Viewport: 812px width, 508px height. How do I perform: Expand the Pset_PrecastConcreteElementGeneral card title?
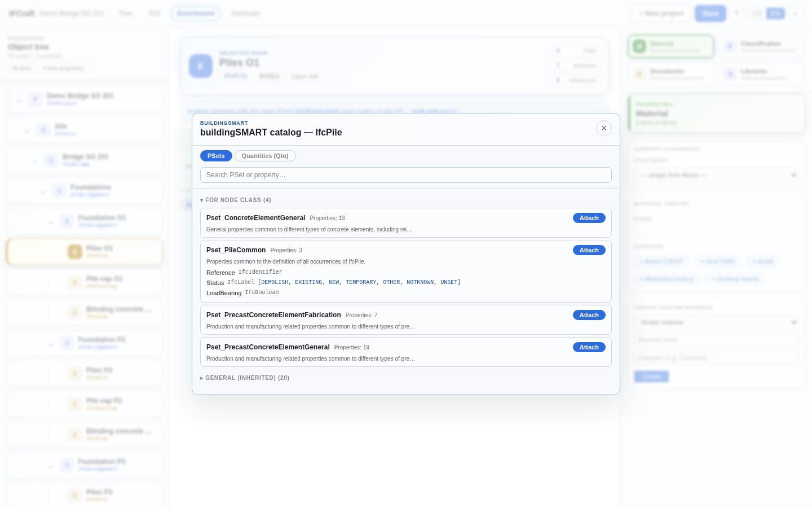click(268, 347)
